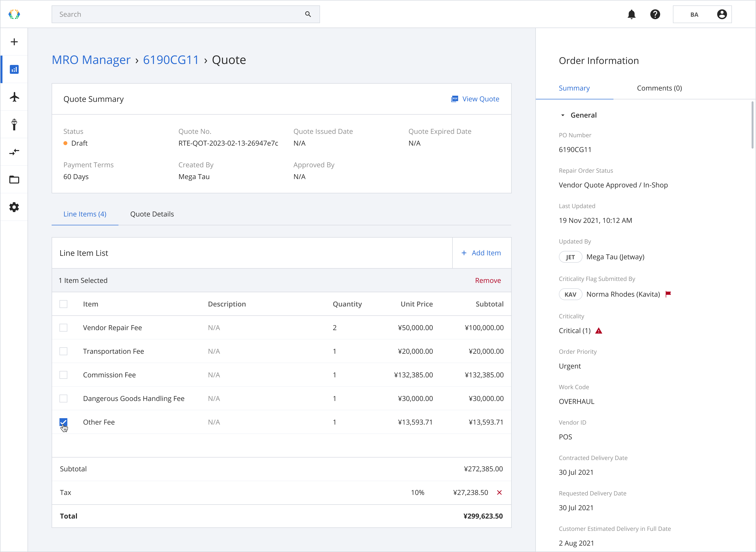756x552 pixels.
Task: Open the user account avatar icon
Action: (722, 14)
